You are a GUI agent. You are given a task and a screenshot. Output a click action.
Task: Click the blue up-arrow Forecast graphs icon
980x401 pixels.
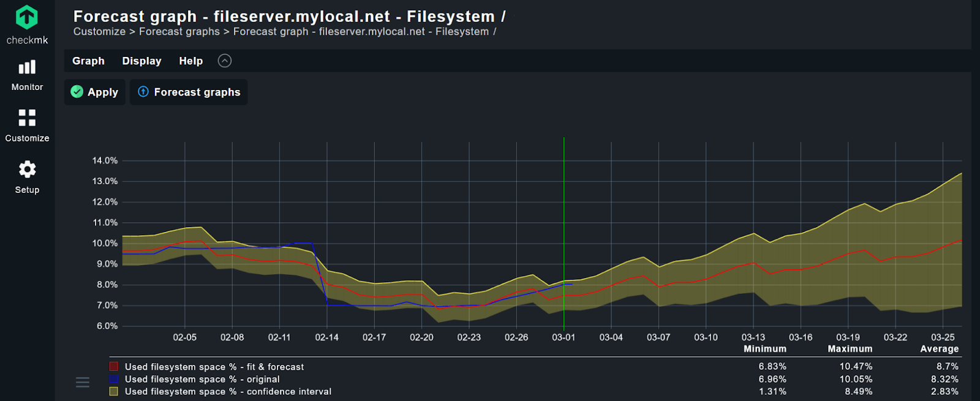(x=143, y=92)
